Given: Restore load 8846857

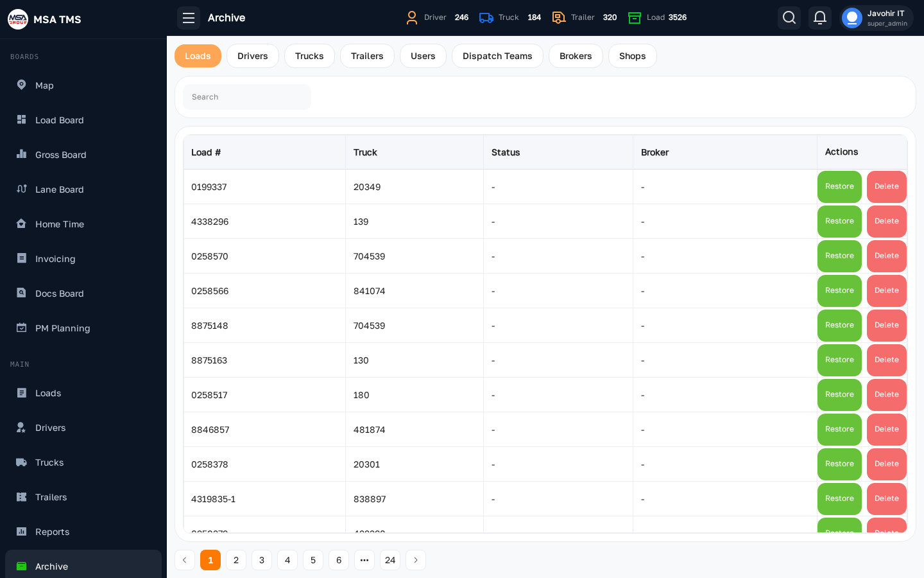Looking at the screenshot, I should click(839, 429).
